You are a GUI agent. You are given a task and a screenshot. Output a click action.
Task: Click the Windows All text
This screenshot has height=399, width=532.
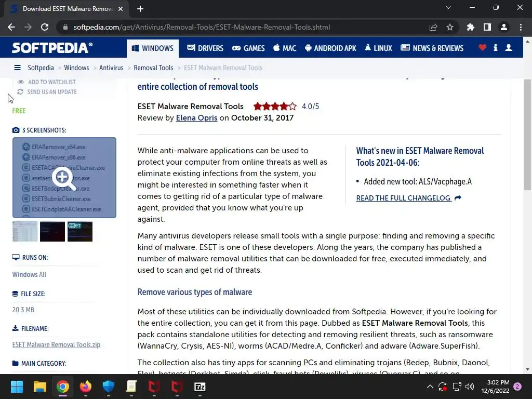[x=29, y=274]
